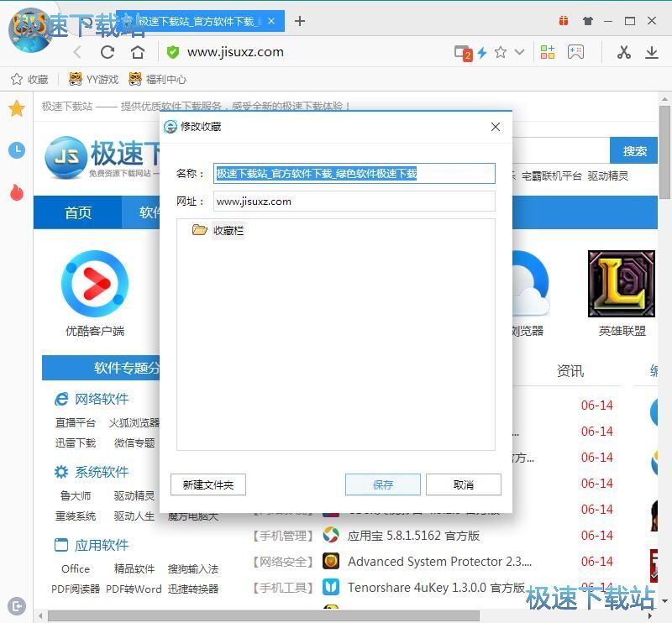Open the Office link
Screen dimensions: 672x623
pos(76,568)
